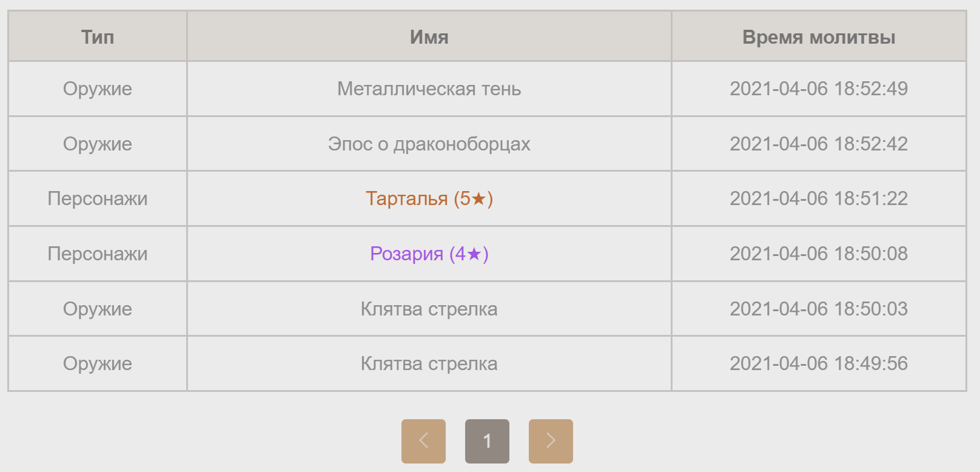The width and height of the screenshot is (980, 472).
Task: Go to the previous page arrow
Action: 423,441
